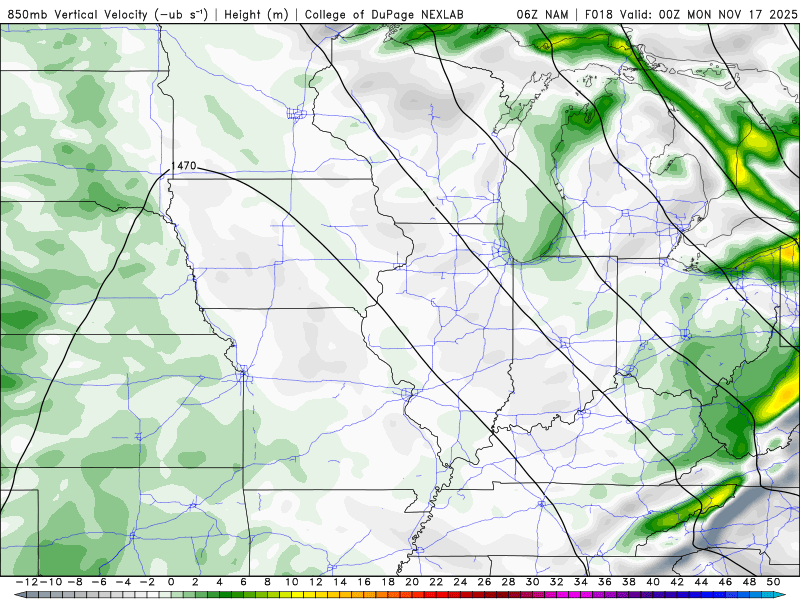Click the "10" color scale label
800x600 pixels.
[291, 582]
